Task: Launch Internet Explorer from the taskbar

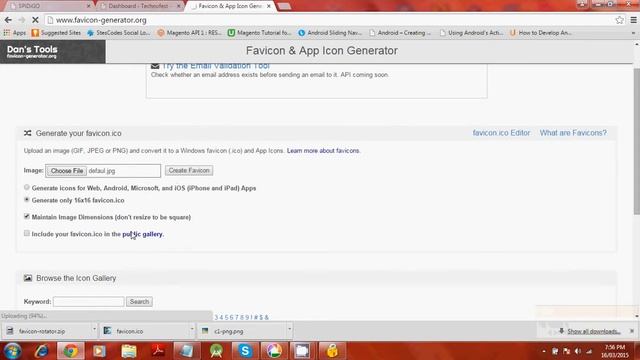Action: [x=41, y=351]
